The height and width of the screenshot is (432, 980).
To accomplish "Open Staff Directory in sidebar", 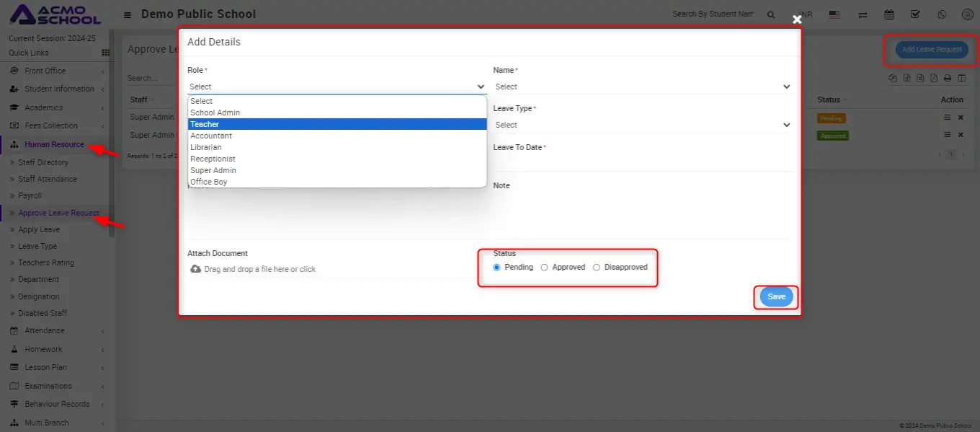I will pyautogui.click(x=43, y=162).
